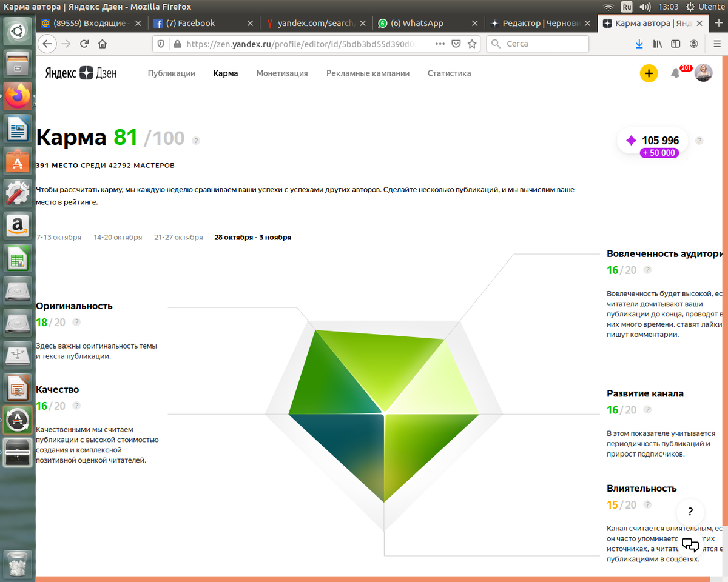Image resolution: width=728 pixels, height=582 pixels.
Task: Open the user profile avatar
Action: point(703,73)
